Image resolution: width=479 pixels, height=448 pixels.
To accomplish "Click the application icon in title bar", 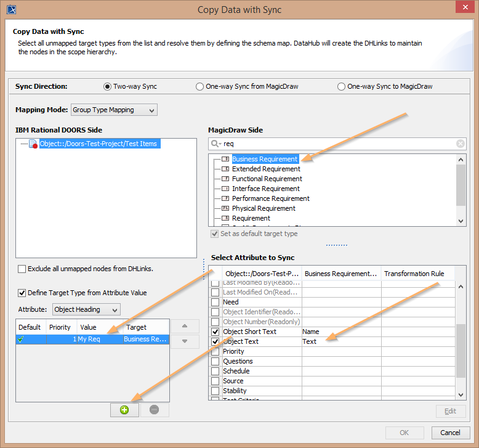I will 12,10.
